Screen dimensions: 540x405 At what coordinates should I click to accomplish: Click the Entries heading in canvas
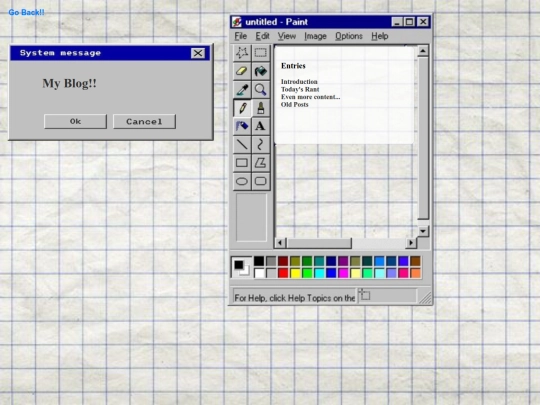[293, 66]
